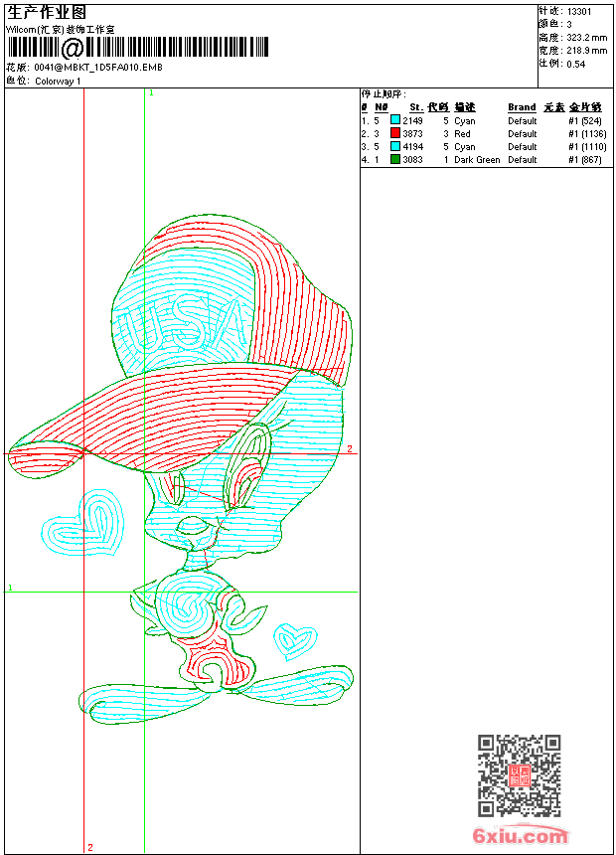Screen dimensions: 616x855
Task: Click the sequin count '#1 (524)'
Action: pos(585,121)
